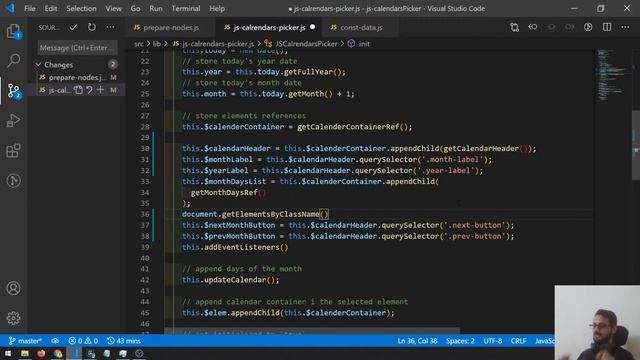Open the Manage gear icon
Viewport: 640px width, 360px height.
(x=13, y=318)
